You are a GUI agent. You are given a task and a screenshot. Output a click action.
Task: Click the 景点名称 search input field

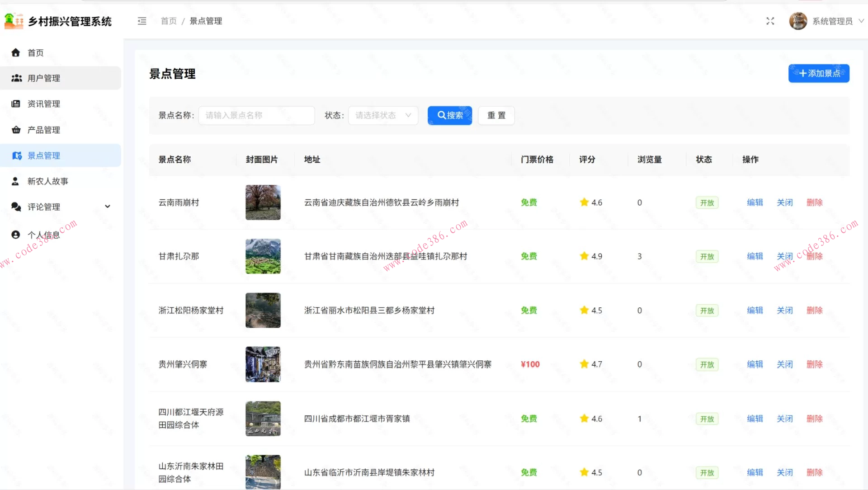256,115
